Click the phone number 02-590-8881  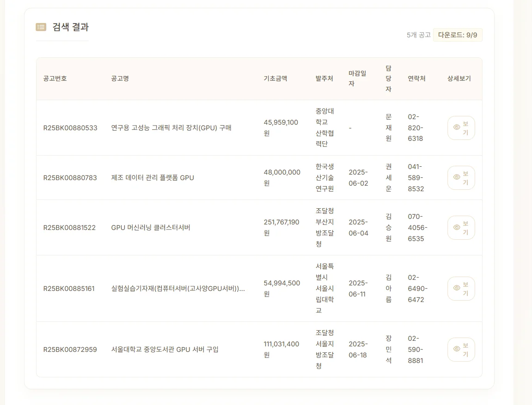coord(416,350)
